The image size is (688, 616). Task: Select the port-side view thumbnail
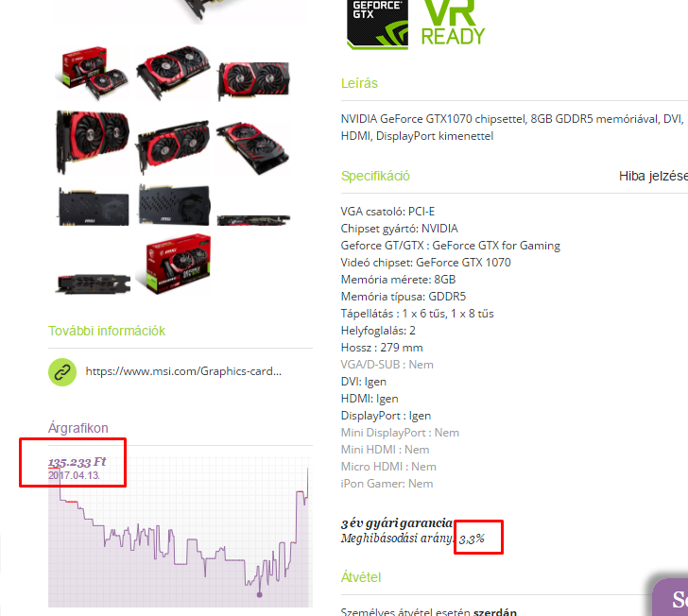coord(94,283)
